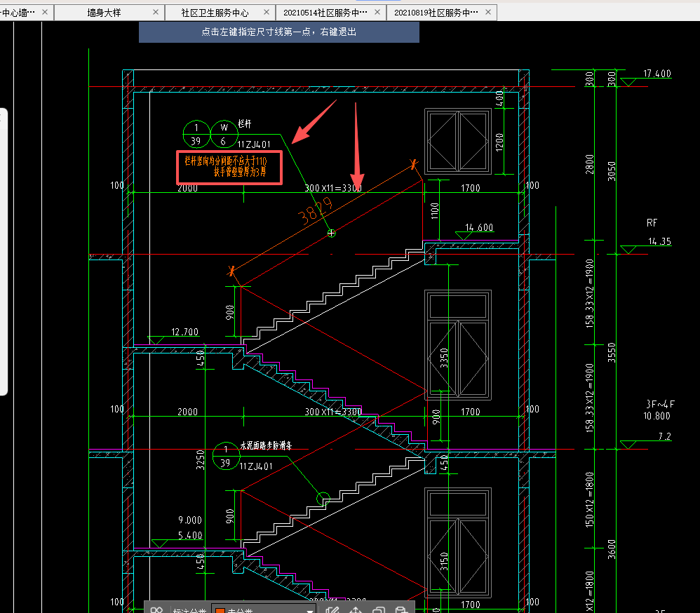This screenshot has height=613, width=700.
Task: Select the 7.2 elevation text
Action: click(665, 436)
